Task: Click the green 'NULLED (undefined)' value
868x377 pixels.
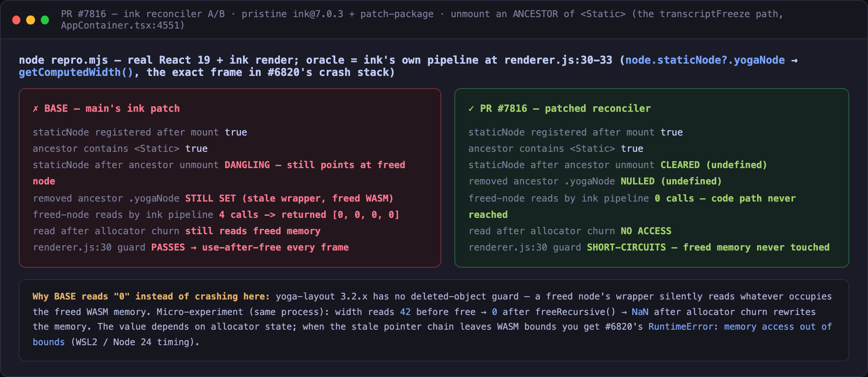Action: click(x=671, y=181)
